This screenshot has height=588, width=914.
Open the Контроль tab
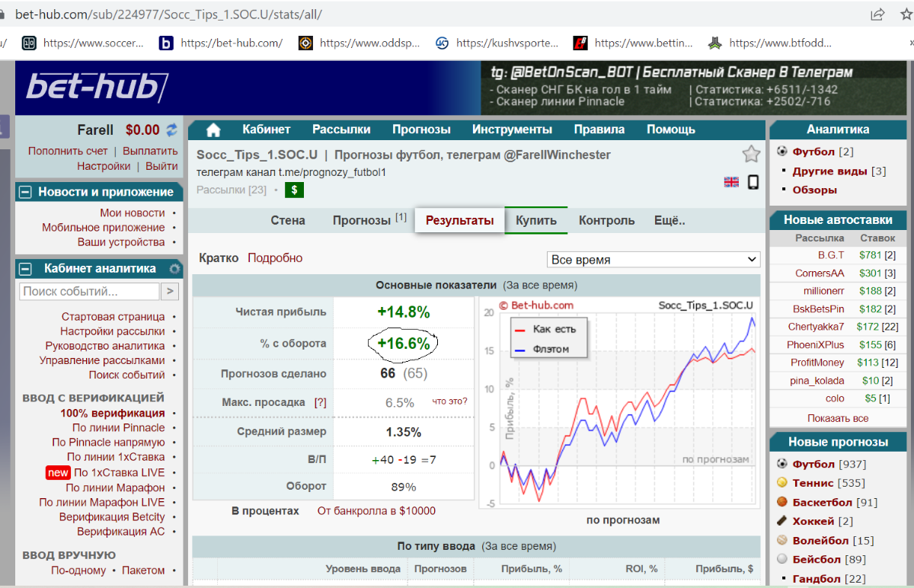606,220
